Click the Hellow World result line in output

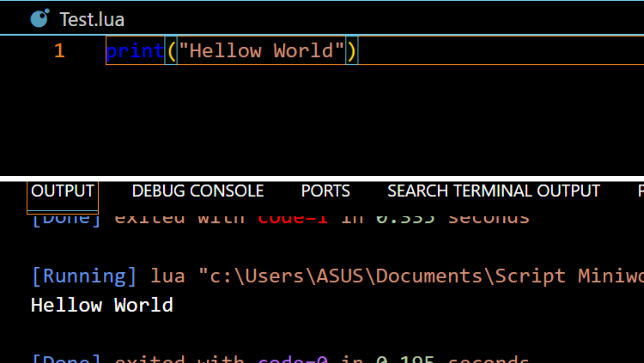coord(102,305)
